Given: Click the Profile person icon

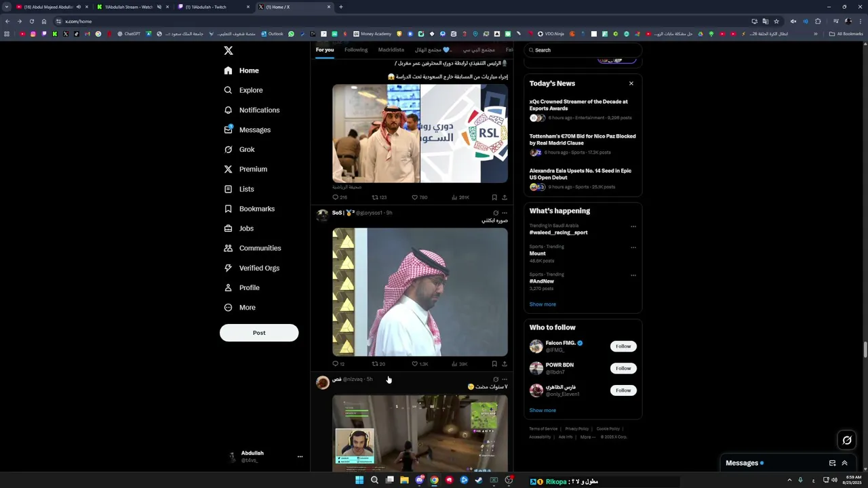Looking at the screenshot, I should (228, 287).
